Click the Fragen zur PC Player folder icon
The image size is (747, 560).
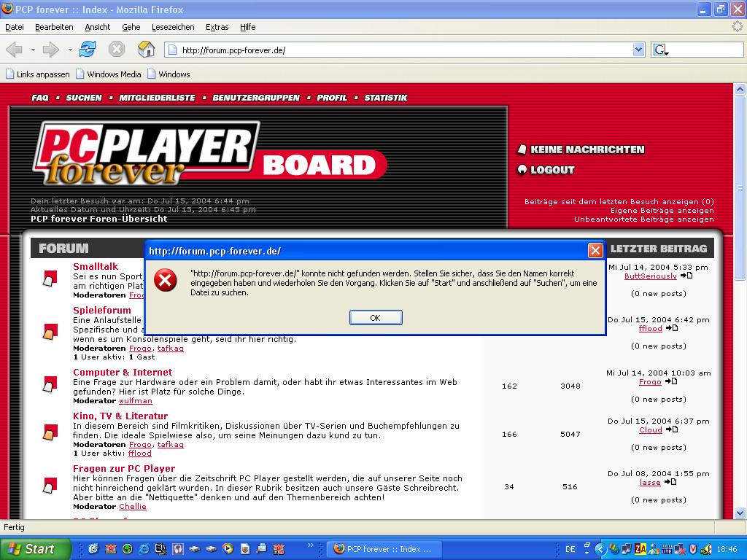pos(50,486)
